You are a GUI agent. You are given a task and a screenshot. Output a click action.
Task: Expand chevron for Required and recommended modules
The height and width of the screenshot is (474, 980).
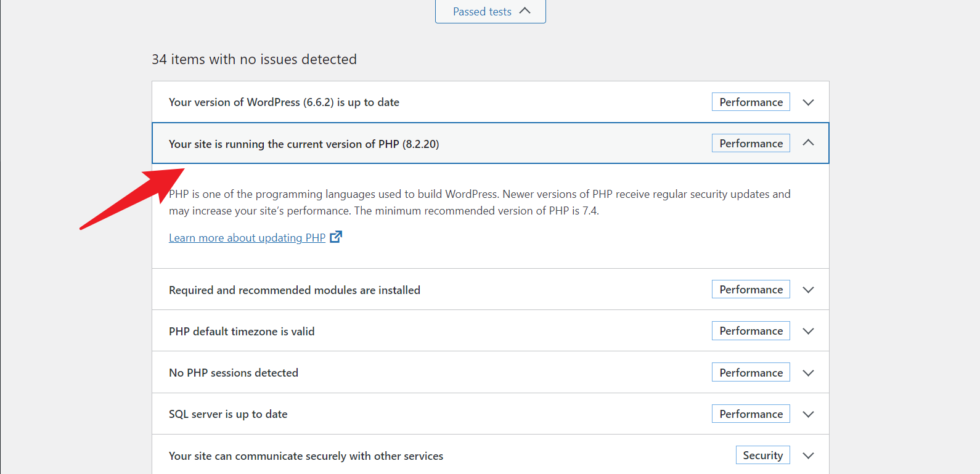tap(808, 290)
